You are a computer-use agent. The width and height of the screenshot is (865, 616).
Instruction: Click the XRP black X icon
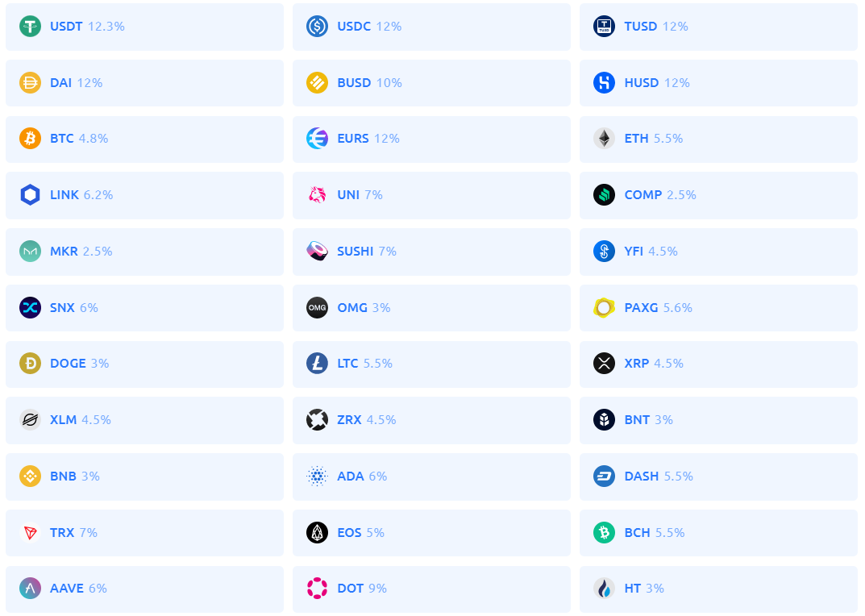point(604,363)
